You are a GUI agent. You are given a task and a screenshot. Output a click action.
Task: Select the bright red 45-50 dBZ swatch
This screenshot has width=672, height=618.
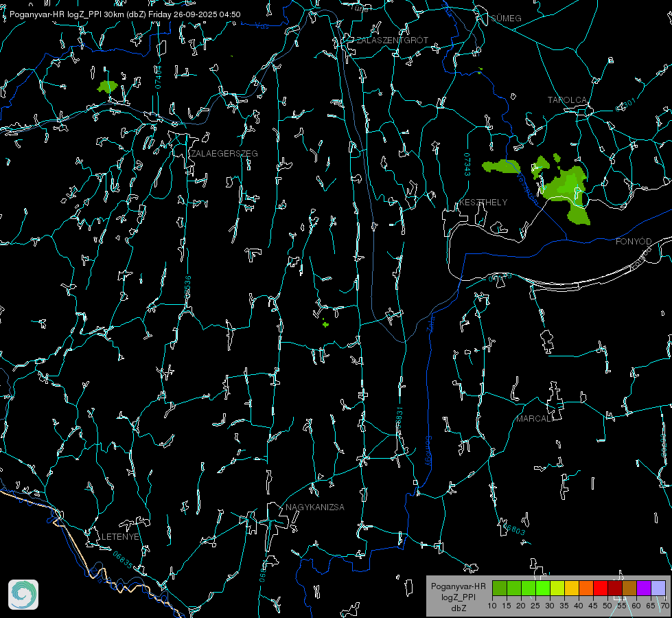click(x=601, y=588)
